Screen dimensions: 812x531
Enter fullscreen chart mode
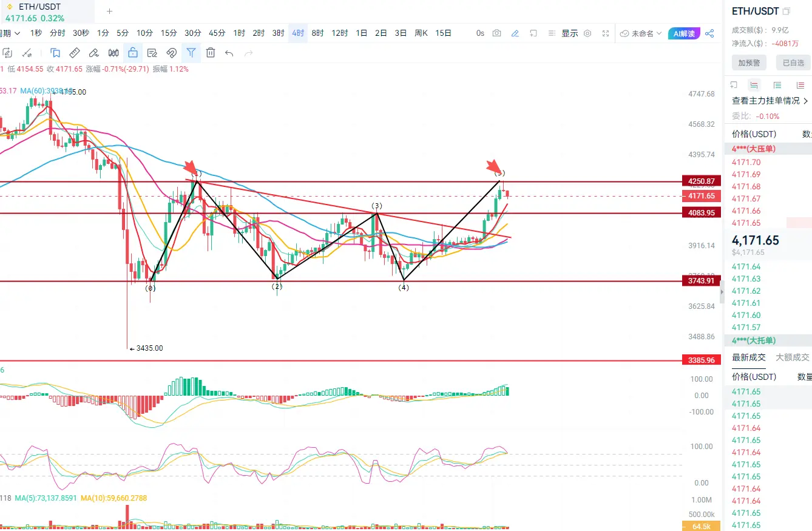(606, 33)
